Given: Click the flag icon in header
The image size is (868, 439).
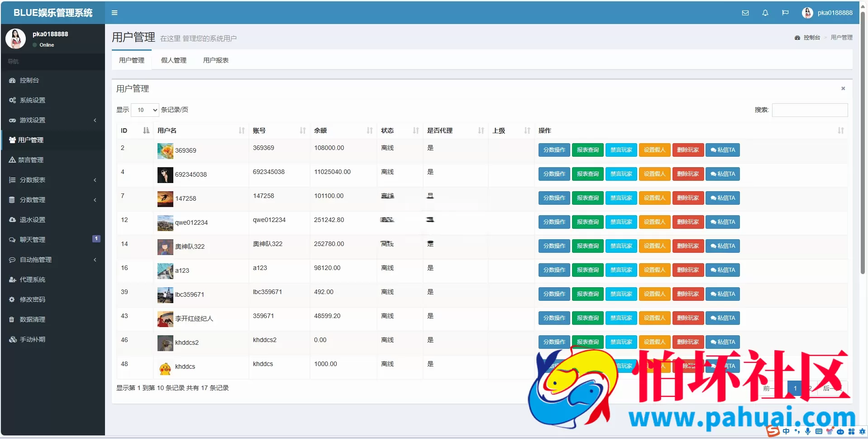Looking at the screenshot, I should tap(785, 13).
